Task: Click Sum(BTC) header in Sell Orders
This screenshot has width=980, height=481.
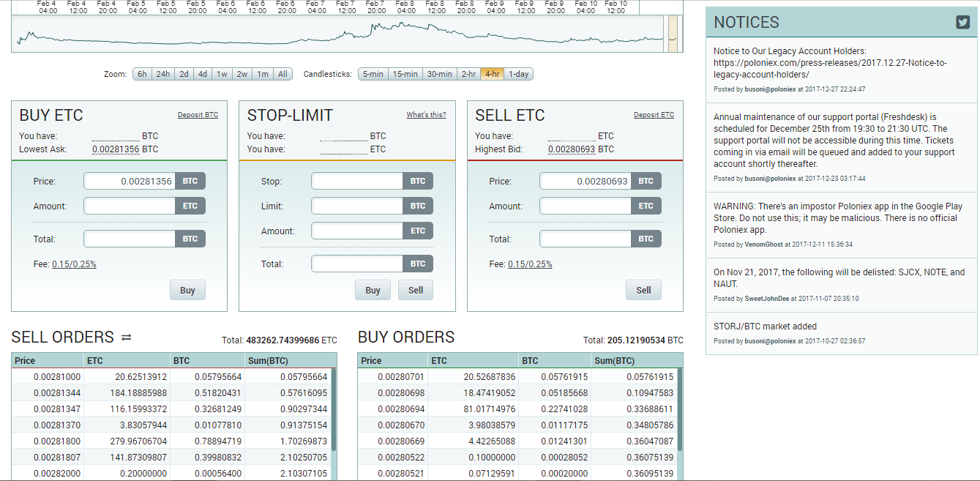Action: [x=291, y=360]
